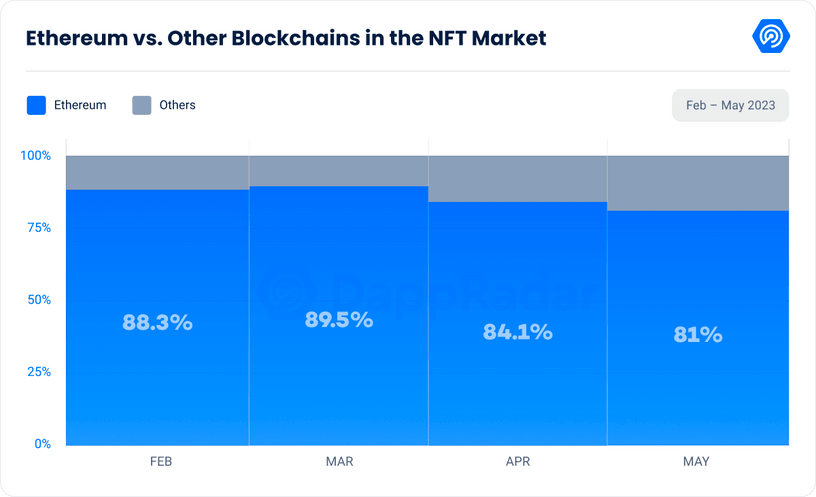
Task: Click the 81% May Ethereum bar
Action: [698, 335]
